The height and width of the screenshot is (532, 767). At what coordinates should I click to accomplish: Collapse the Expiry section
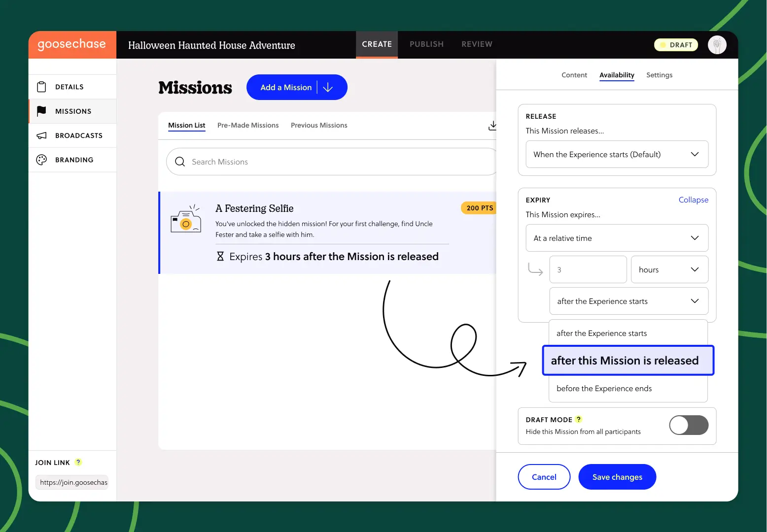pyautogui.click(x=693, y=199)
